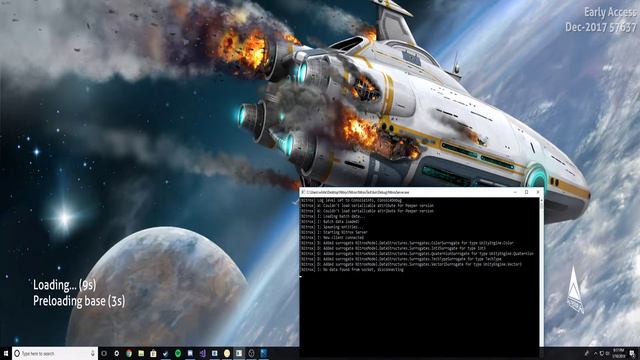Click the Cortana microphone icon in search box

click(x=92, y=353)
